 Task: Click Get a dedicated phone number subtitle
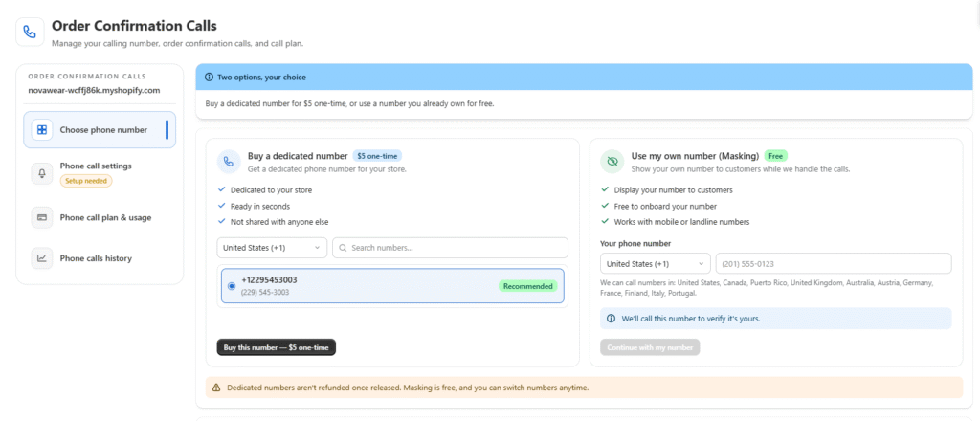(x=327, y=169)
